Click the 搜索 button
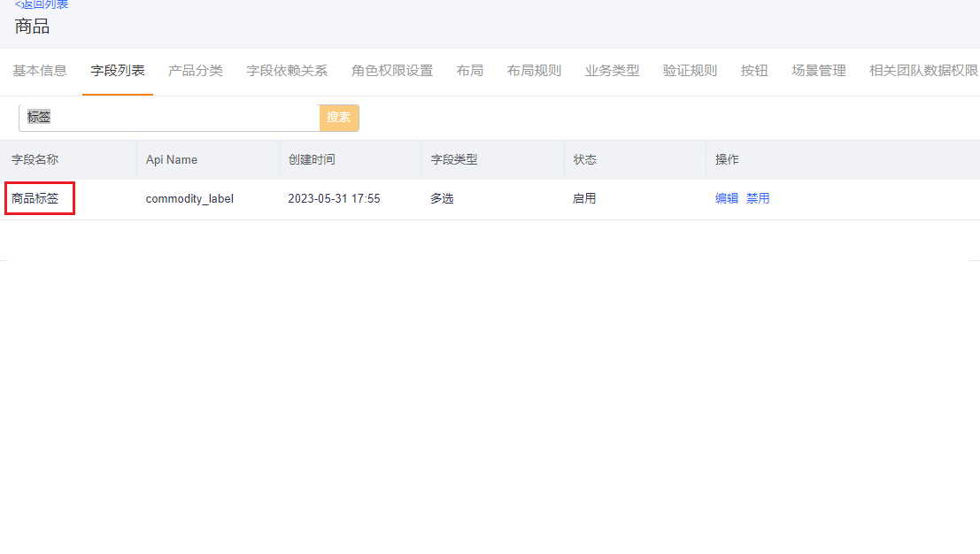Screen dimensions: 980x554 point(339,118)
